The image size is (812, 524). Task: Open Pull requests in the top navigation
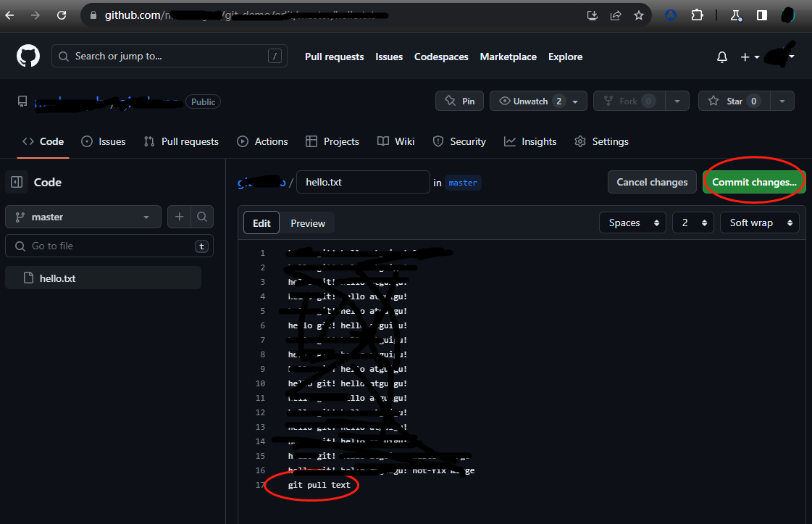(334, 57)
